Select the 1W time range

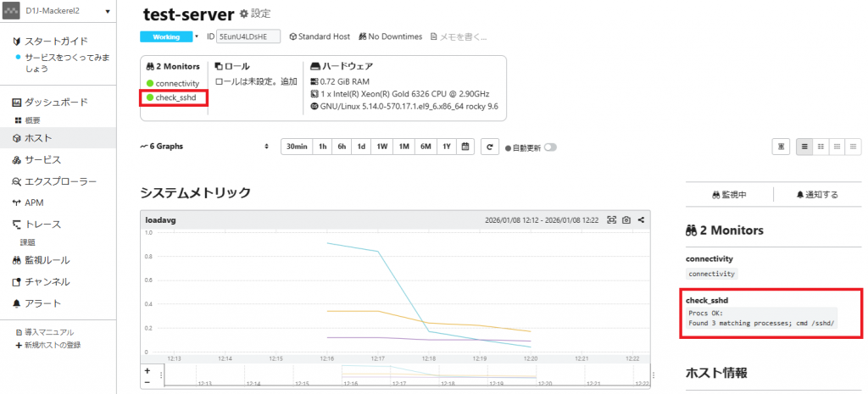pyautogui.click(x=382, y=147)
